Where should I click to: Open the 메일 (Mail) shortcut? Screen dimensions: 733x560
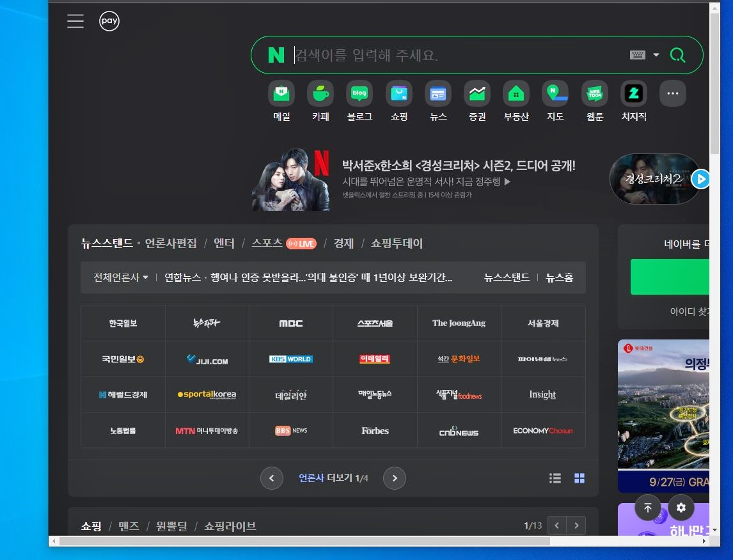coord(281,102)
